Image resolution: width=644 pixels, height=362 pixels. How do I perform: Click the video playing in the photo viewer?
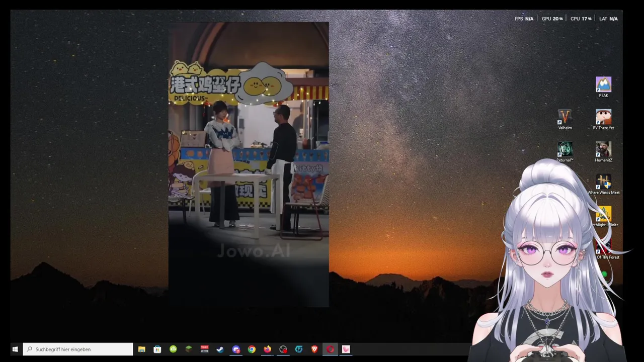pyautogui.click(x=249, y=164)
